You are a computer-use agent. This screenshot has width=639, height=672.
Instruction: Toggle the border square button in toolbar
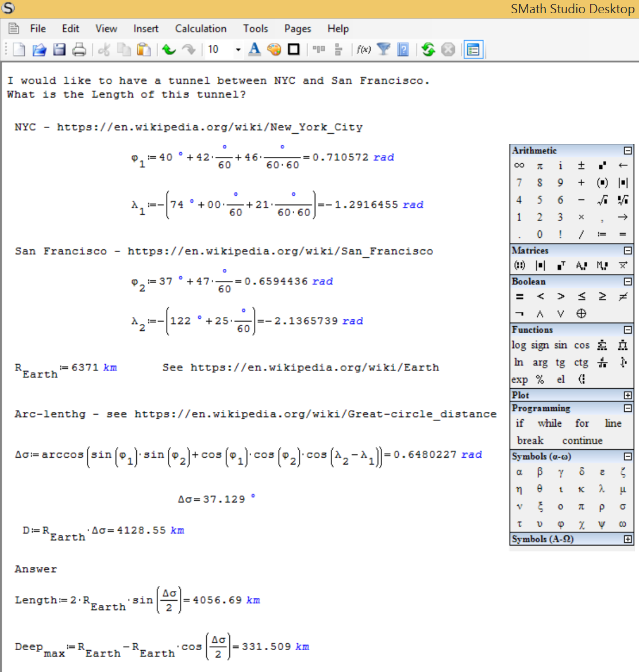click(294, 50)
